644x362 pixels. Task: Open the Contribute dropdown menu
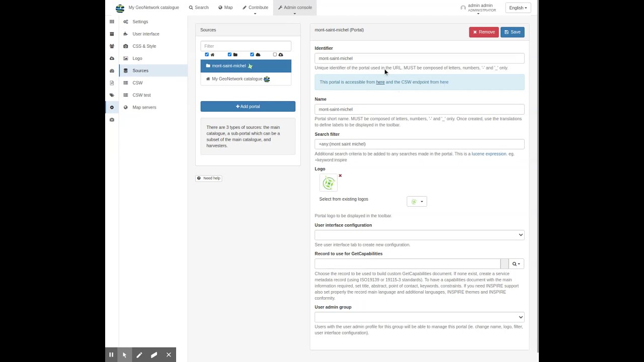pos(255,8)
